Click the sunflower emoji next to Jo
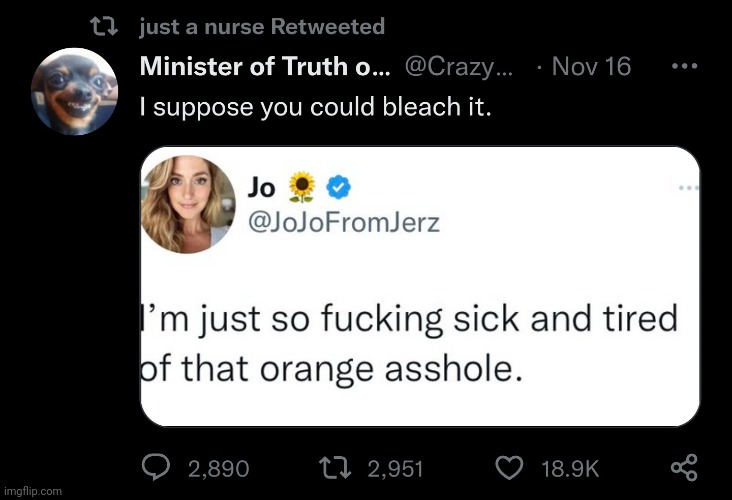 point(302,186)
